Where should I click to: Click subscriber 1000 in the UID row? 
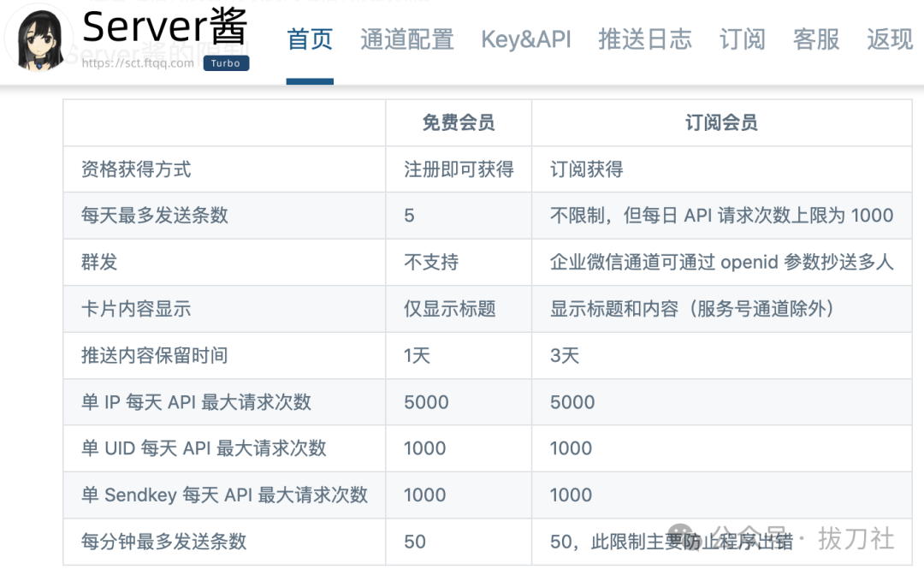pos(571,448)
